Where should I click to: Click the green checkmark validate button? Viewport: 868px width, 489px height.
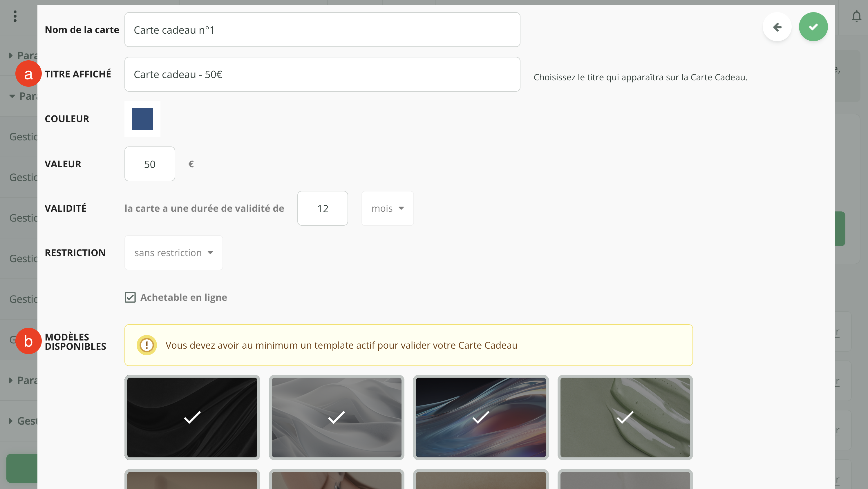pos(813,27)
